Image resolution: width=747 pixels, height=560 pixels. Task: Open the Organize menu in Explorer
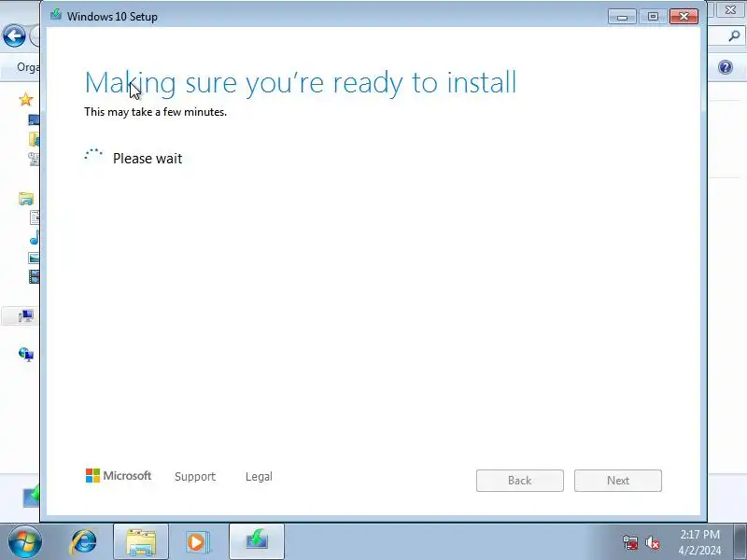(x=28, y=67)
